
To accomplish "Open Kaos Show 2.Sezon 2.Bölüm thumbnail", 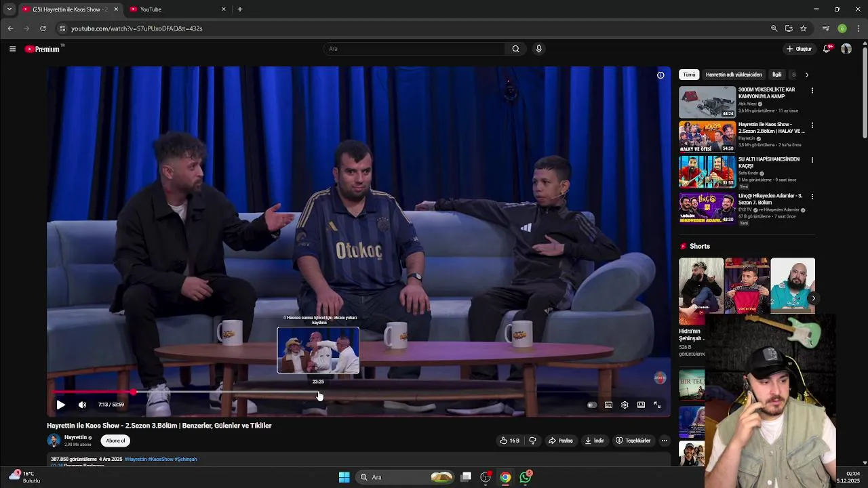I will pyautogui.click(x=707, y=137).
